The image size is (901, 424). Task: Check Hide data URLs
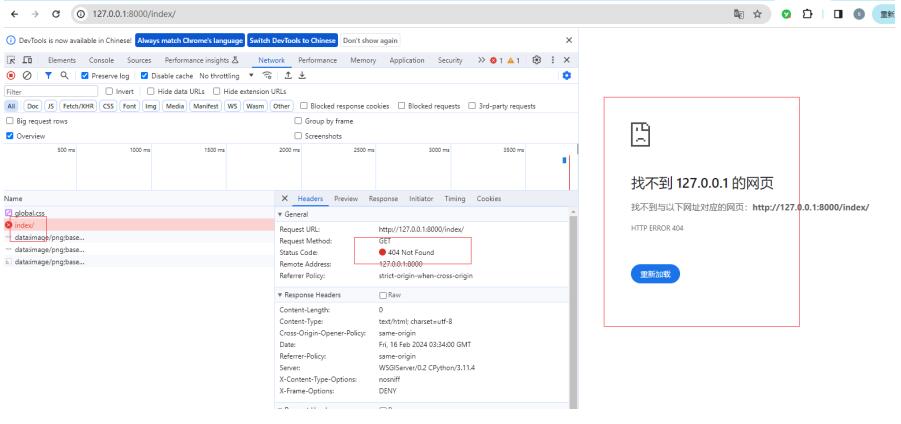(x=151, y=91)
